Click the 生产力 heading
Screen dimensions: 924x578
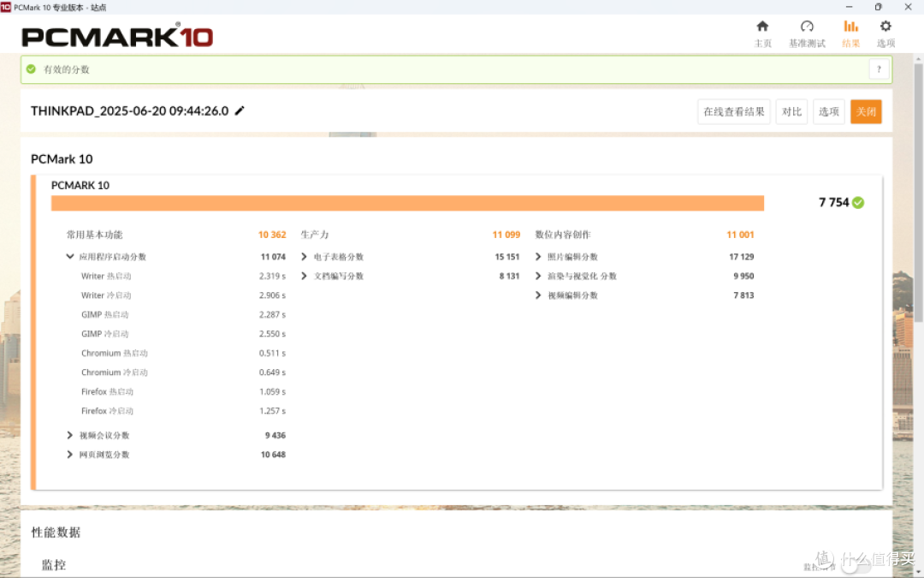point(315,235)
